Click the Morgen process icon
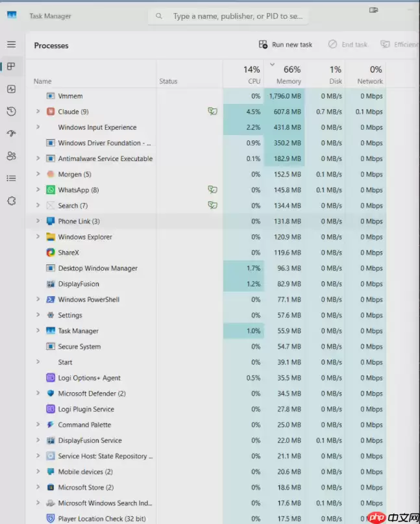The width and height of the screenshot is (420, 524). tap(51, 174)
